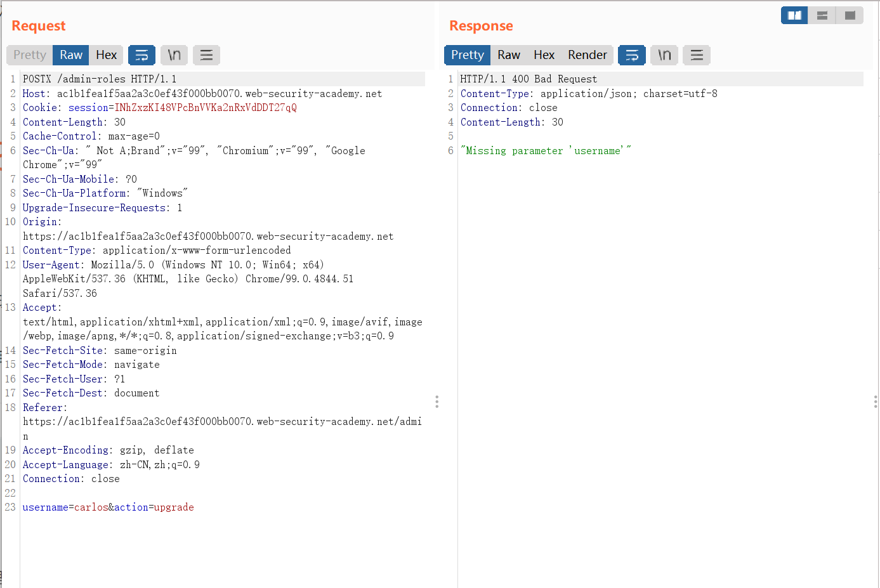880x588 pixels.
Task: Click the Sec-Fetch-Dest header
Action: point(91,393)
